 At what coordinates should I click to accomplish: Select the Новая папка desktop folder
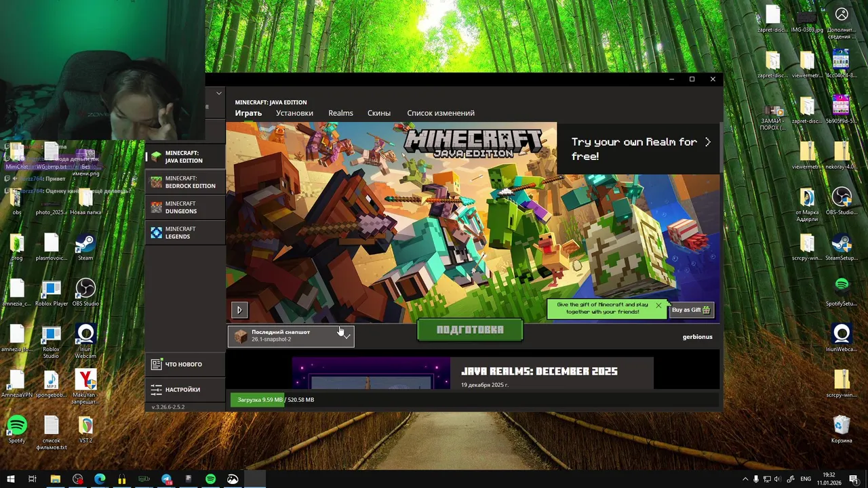(85, 203)
